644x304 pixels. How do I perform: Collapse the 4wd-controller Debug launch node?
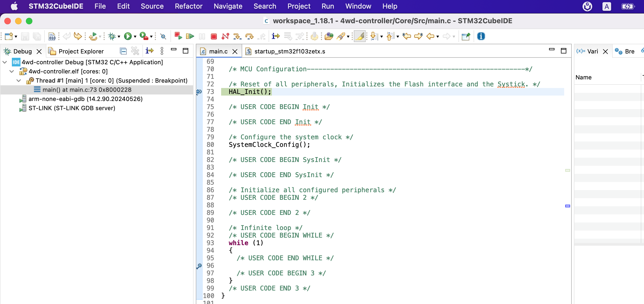click(x=5, y=62)
